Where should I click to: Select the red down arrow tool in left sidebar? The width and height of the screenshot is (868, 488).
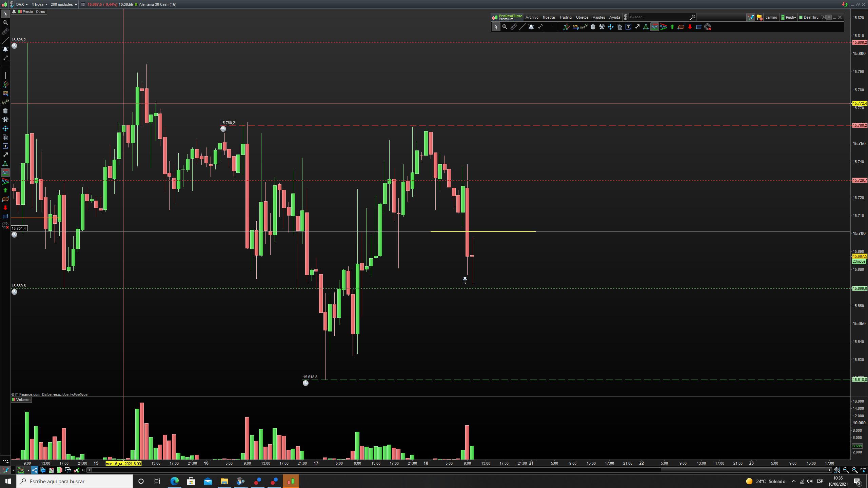pos(5,208)
